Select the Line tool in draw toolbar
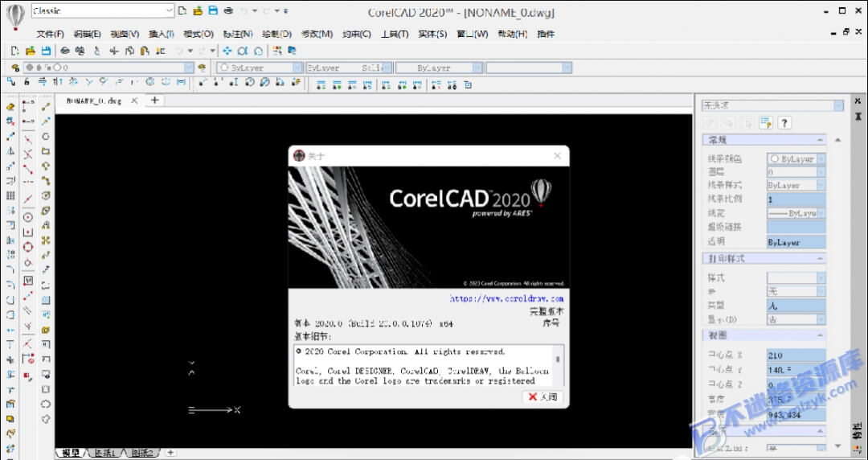 click(x=46, y=106)
